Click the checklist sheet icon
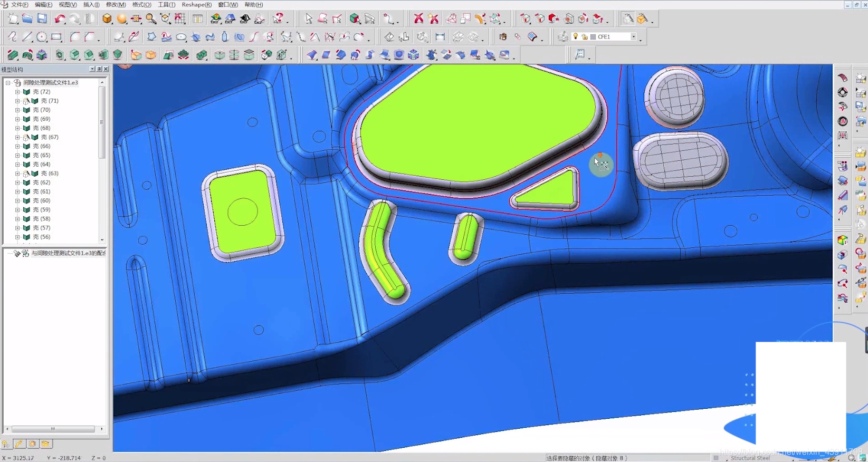The height and width of the screenshot is (462, 868). coord(580,54)
